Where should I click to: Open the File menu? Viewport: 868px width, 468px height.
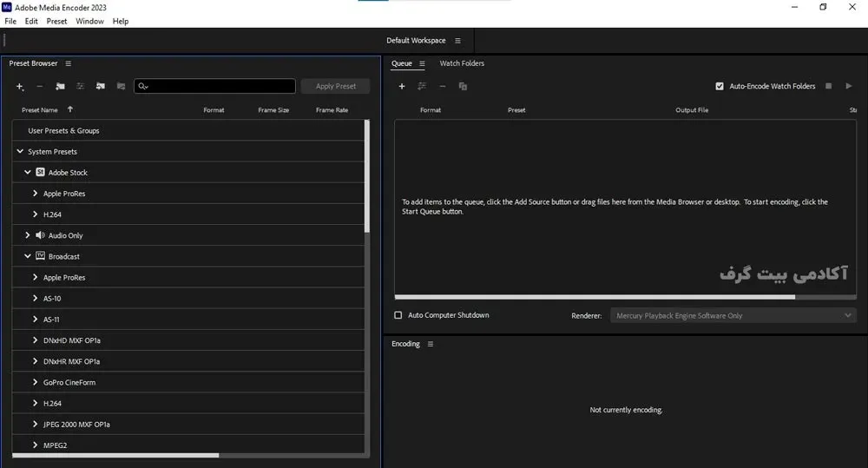click(x=10, y=21)
